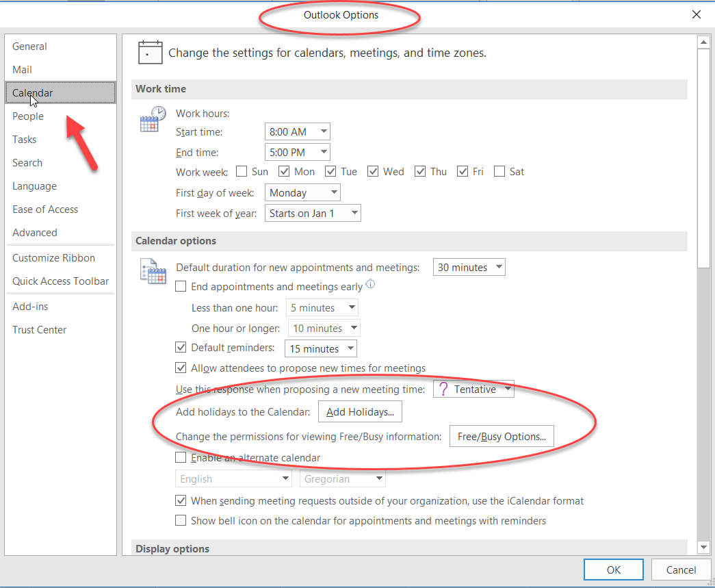
Task: Click the Work time clock calendar icon
Action: 153,119
